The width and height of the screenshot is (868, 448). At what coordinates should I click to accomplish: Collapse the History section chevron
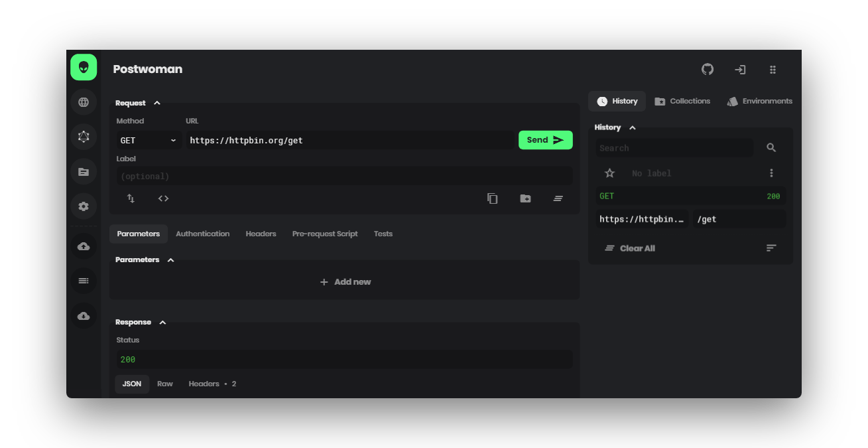[632, 127]
